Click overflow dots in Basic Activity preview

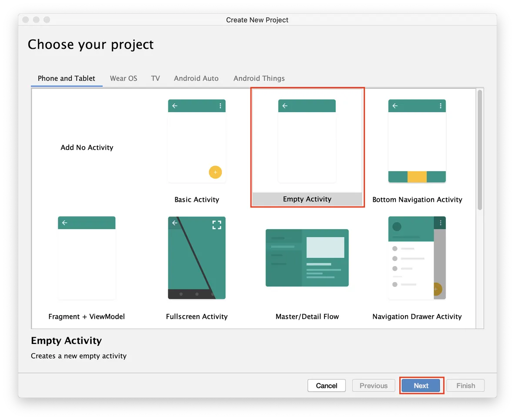[x=220, y=106]
